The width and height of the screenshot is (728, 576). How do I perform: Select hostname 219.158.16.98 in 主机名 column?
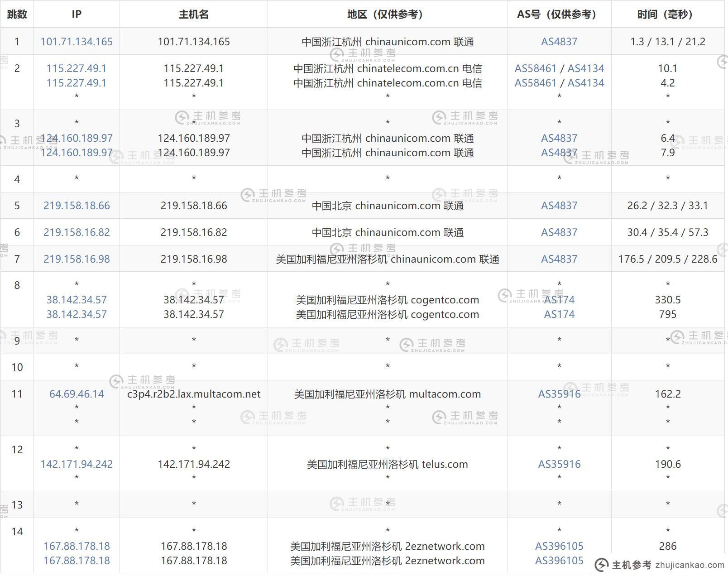(x=194, y=259)
